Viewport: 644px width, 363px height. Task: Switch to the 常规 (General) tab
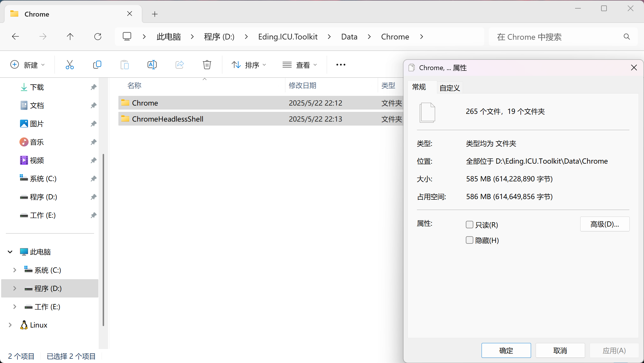[x=419, y=87]
